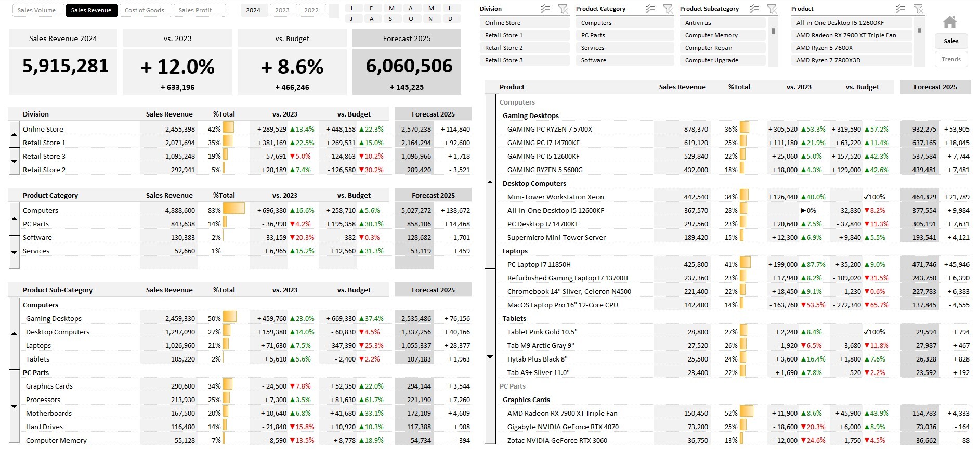The height and width of the screenshot is (451, 980).
Task: Select year 2024 button
Action: tap(254, 10)
